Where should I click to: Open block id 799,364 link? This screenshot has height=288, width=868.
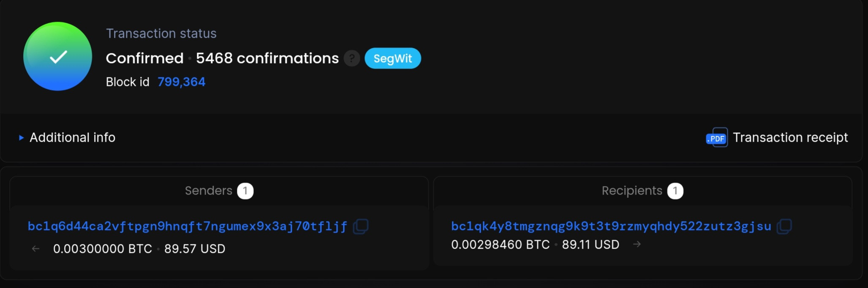point(181,82)
